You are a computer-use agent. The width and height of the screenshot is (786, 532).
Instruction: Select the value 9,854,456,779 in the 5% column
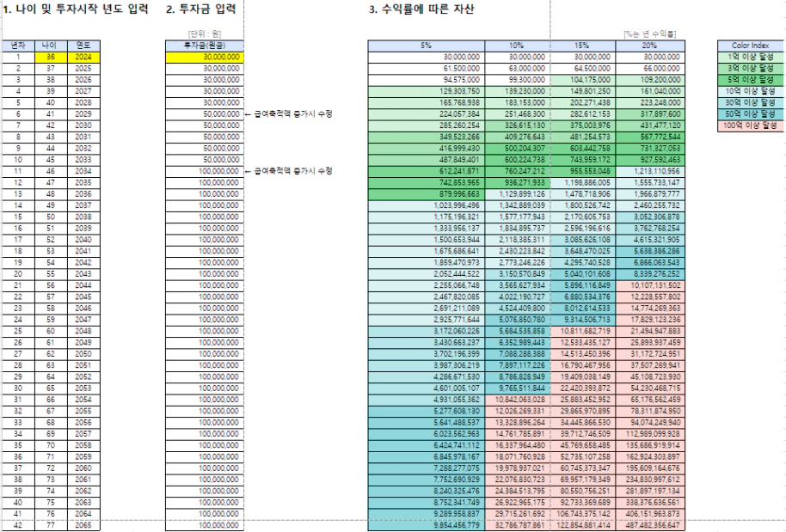426,525
